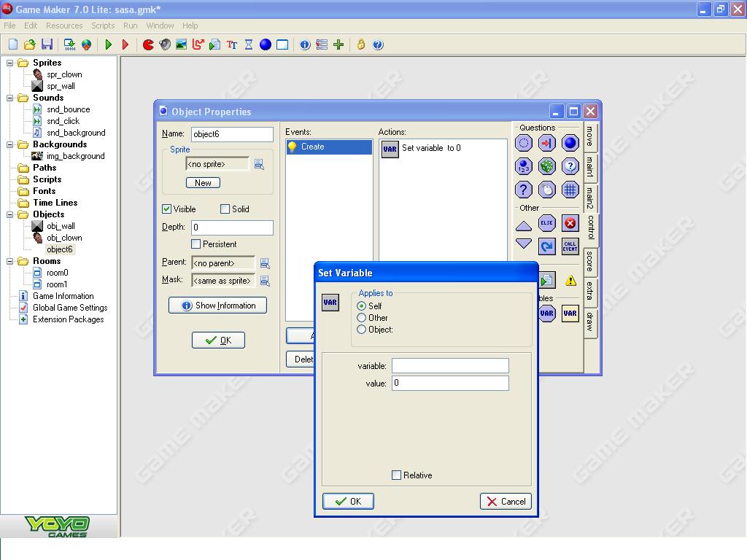
Task: Click the Create sound speaker toolbar icon
Action: point(165,44)
